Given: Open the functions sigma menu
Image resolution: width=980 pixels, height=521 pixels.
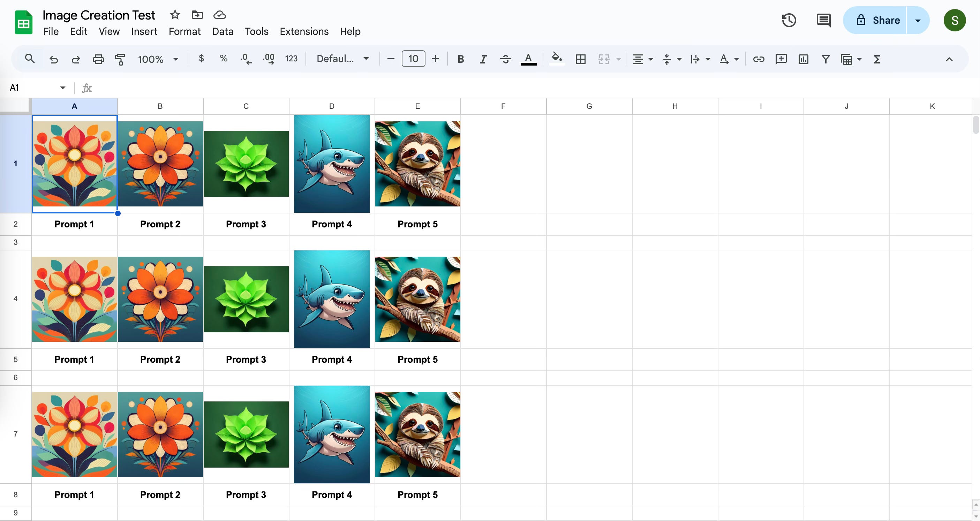Looking at the screenshot, I should click(x=877, y=59).
